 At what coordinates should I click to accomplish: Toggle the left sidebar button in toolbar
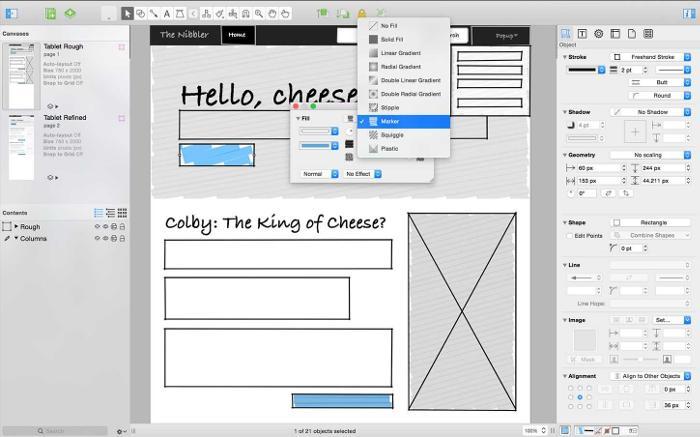pyautogui.click(x=11, y=13)
